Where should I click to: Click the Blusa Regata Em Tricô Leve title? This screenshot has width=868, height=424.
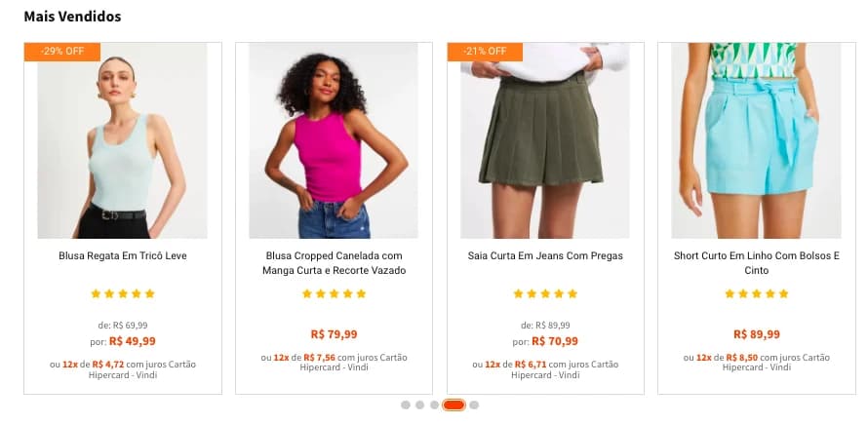tap(123, 255)
